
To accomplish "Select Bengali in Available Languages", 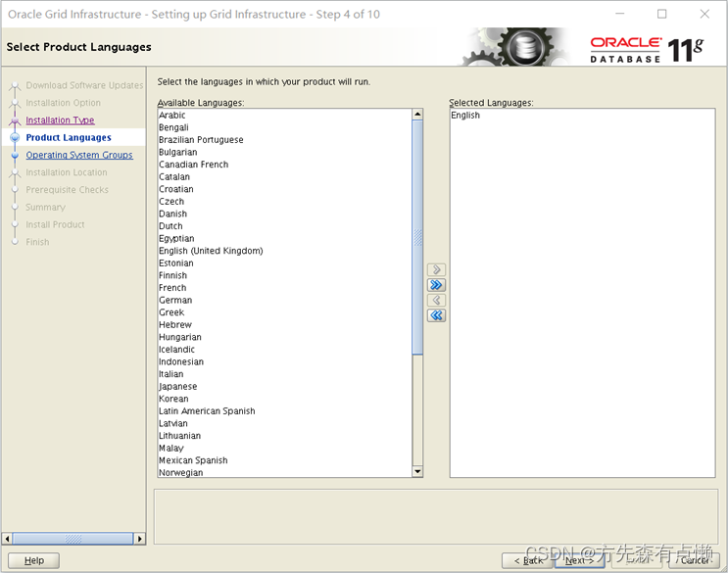I will pos(284,127).
